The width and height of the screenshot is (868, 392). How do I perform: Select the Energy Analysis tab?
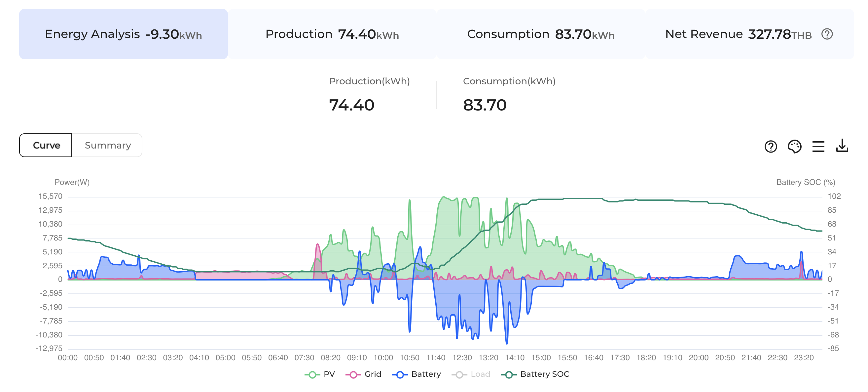(x=123, y=34)
